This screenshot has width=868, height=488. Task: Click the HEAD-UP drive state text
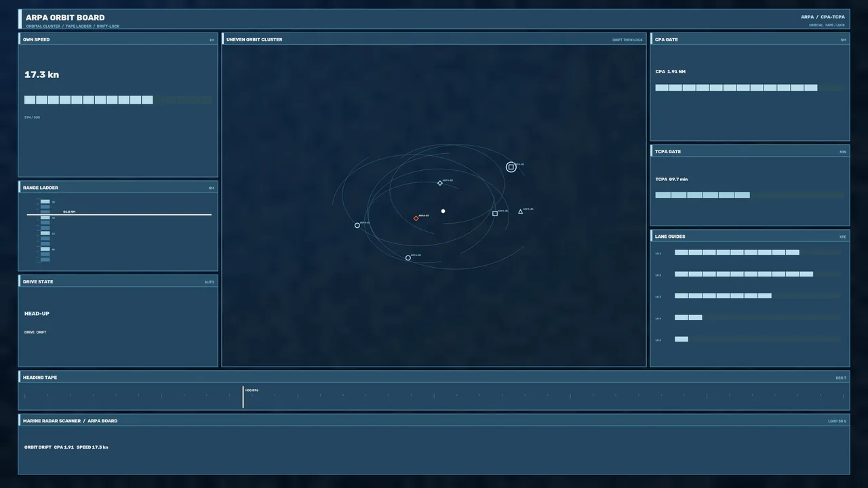coord(37,314)
